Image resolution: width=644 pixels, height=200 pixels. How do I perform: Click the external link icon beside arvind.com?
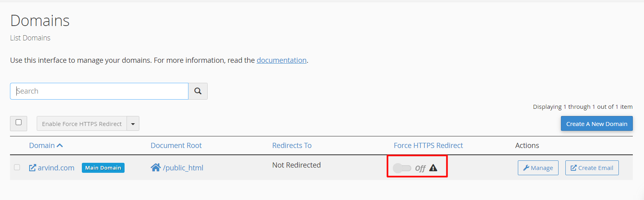(32, 168)
